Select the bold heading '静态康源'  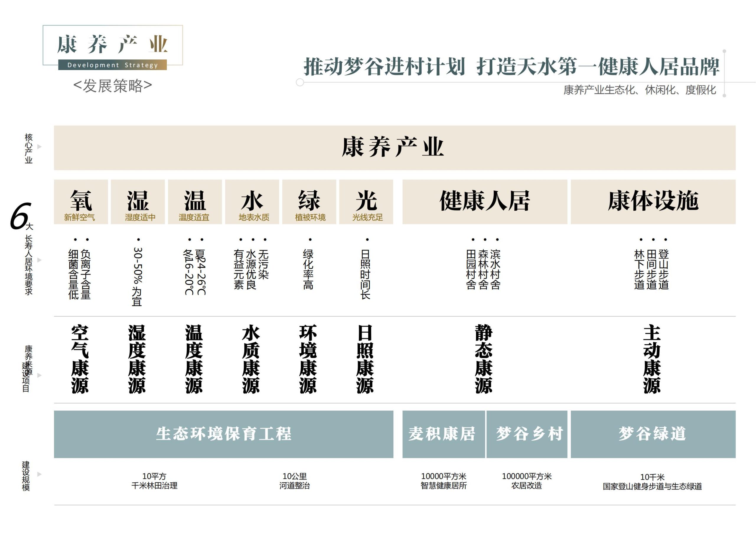(484, 359)
